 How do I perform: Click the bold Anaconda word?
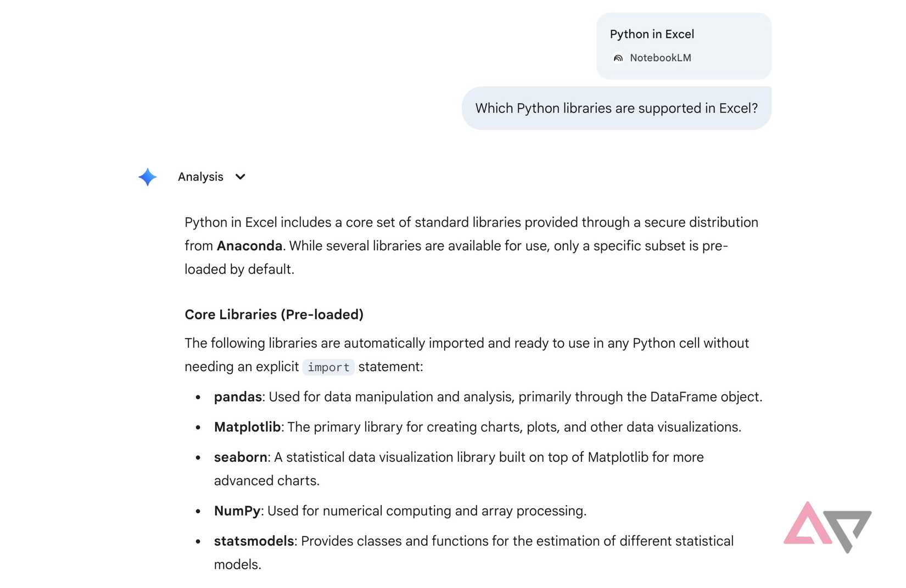(x=249, y=246)
